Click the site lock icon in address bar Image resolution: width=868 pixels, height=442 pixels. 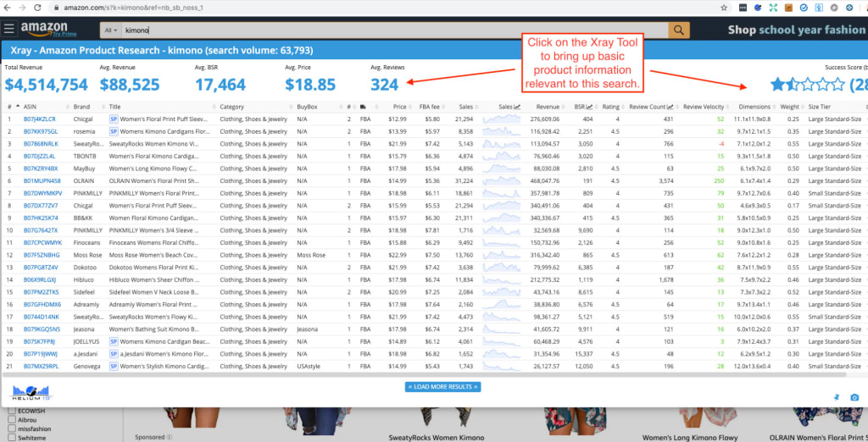(57, 8)
